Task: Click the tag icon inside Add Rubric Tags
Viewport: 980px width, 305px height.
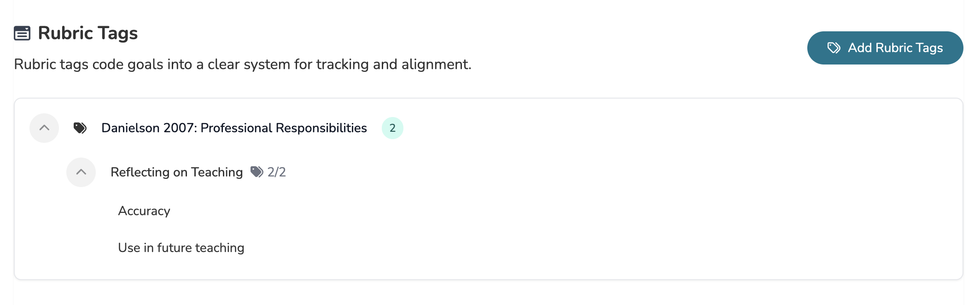Action: [x=834, y=48]
